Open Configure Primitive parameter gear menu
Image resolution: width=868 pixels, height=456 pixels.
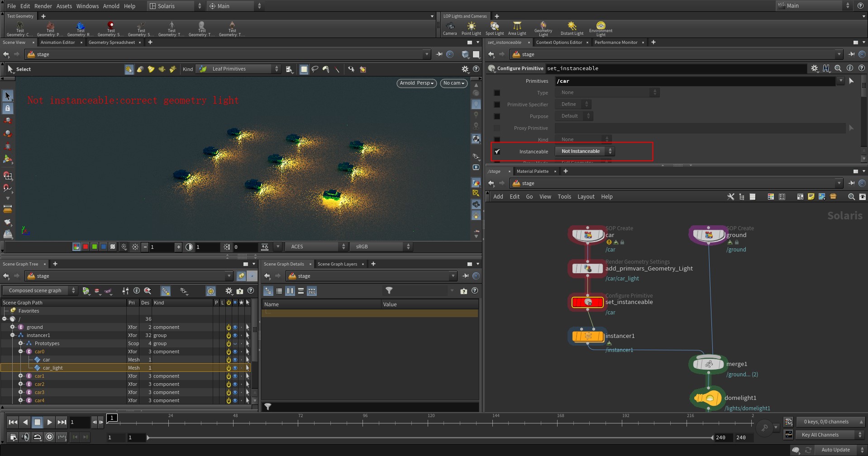pyautogui.click(x=814, y=68)
